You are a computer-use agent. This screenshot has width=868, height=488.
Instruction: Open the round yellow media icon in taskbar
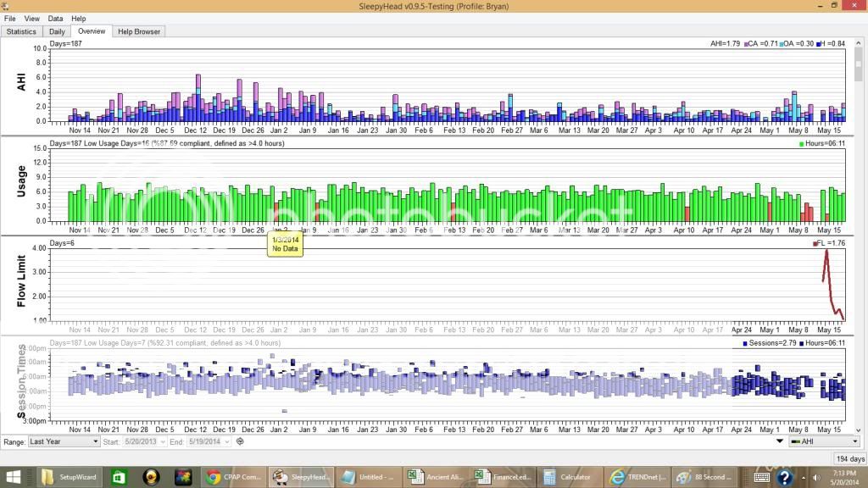[x=151, y=477]
